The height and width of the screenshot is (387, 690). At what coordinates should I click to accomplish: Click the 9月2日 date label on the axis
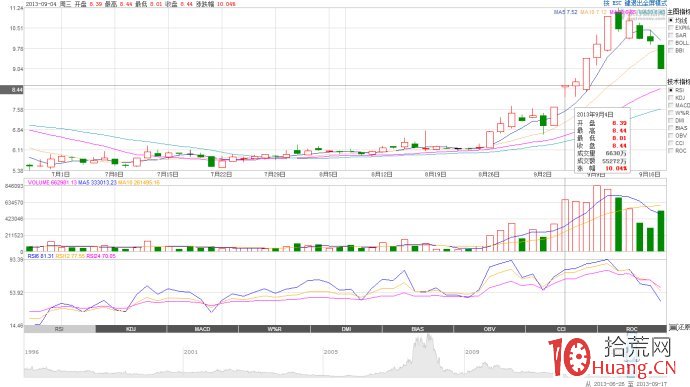(x=543, y=174)
